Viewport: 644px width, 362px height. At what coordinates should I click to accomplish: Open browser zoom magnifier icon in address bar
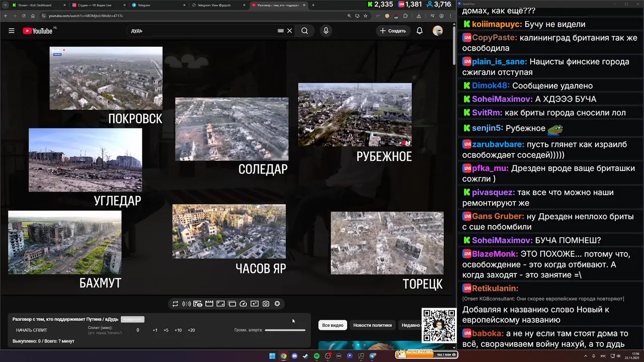coord(349,16)
